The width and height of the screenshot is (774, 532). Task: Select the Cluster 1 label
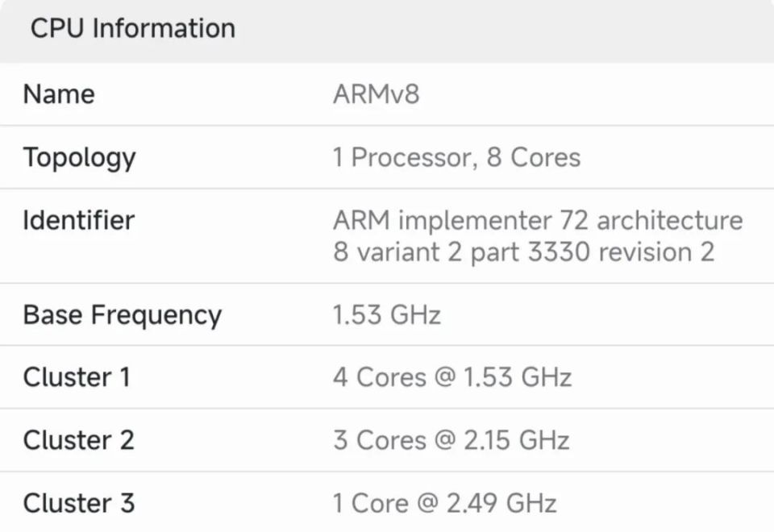point(77,377)
